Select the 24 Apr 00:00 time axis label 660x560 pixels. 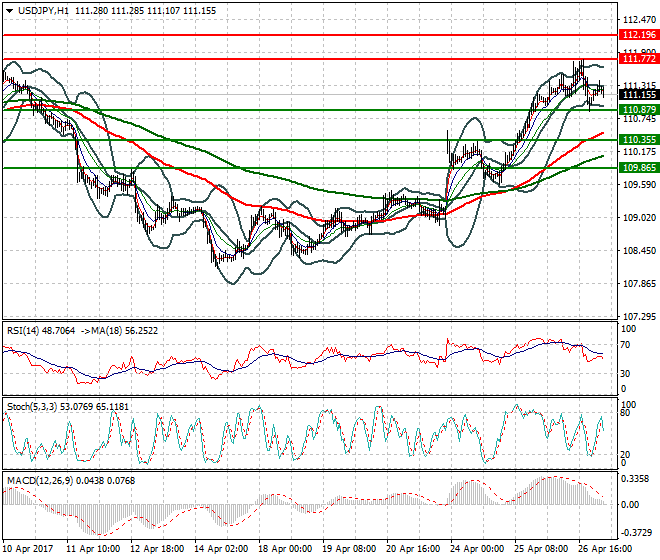[x=477, y=549]
